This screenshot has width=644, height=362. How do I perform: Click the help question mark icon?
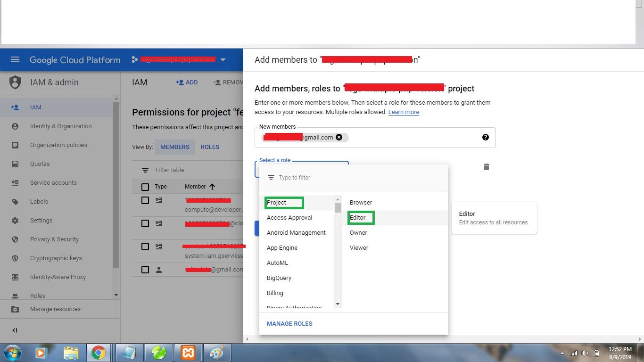coord(485,137)
